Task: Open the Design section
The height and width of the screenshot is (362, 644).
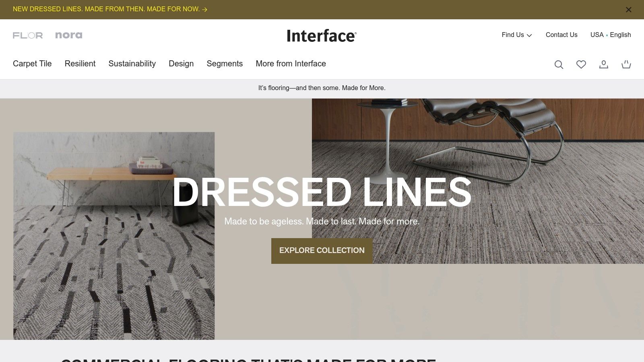Action: (181, 64)
